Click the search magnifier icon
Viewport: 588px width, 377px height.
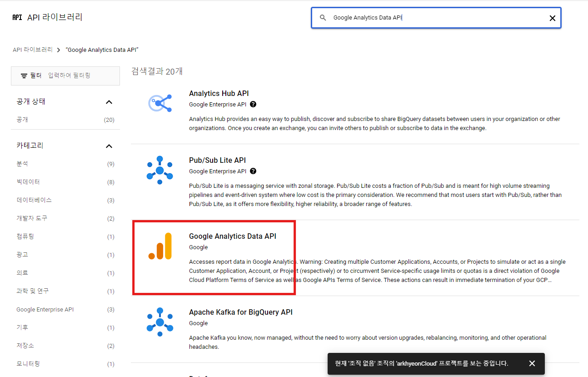(x=323, y=18)
